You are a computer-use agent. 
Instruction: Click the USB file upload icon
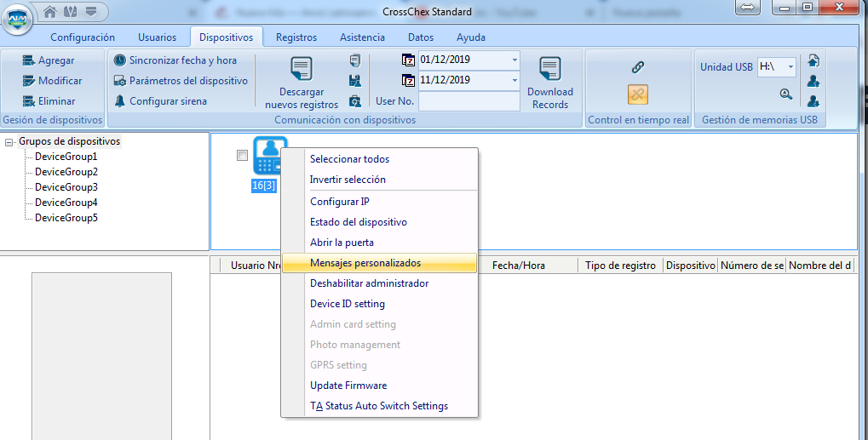click(x=813, y=60)
